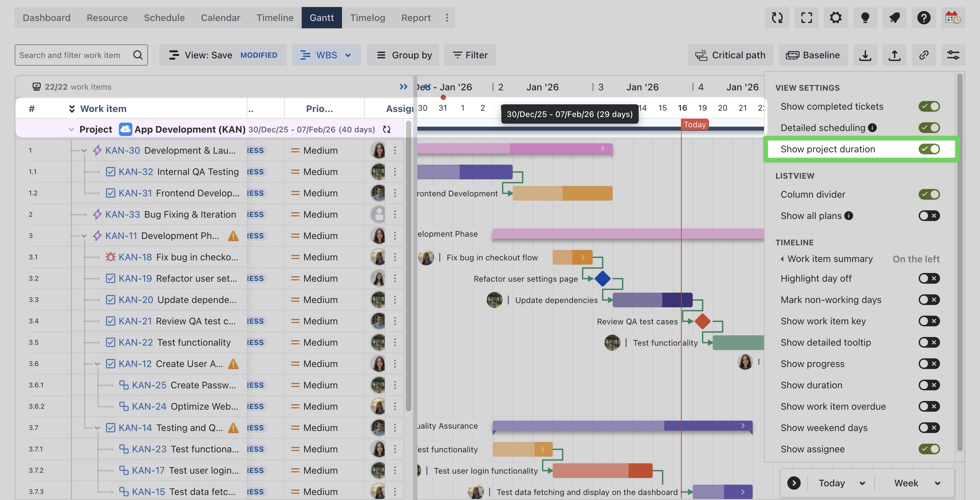Click the export download icon
The width and height of the screenshot is (980, 500).
865,55
